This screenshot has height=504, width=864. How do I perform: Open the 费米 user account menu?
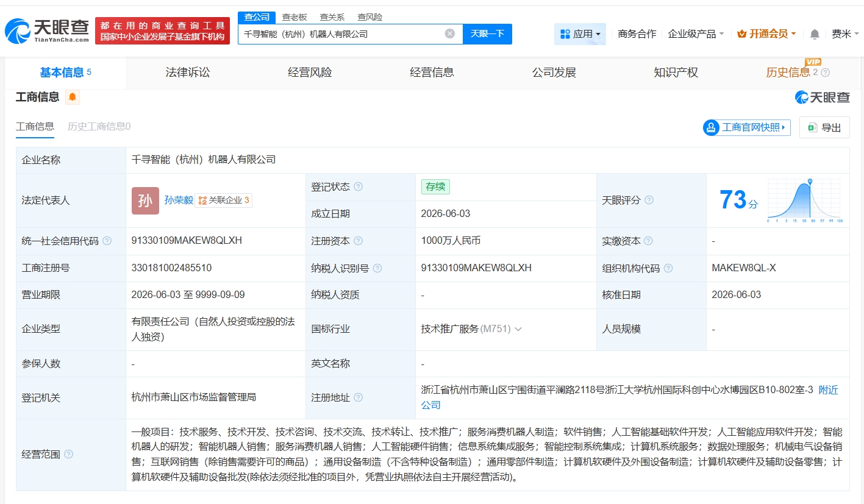(844, 34)
